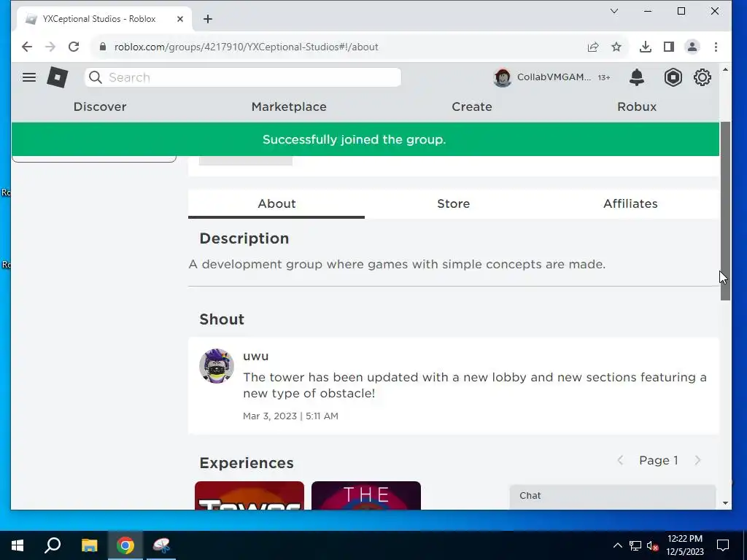Open the Roblox settings gear

(x=702, y=77)
